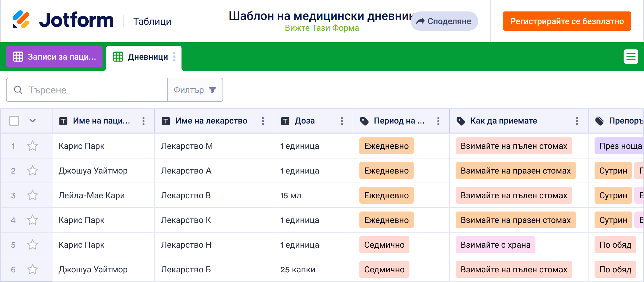The image size is (644, 282).
Task: Toggle the star on row 3
Action: [33, 196]
